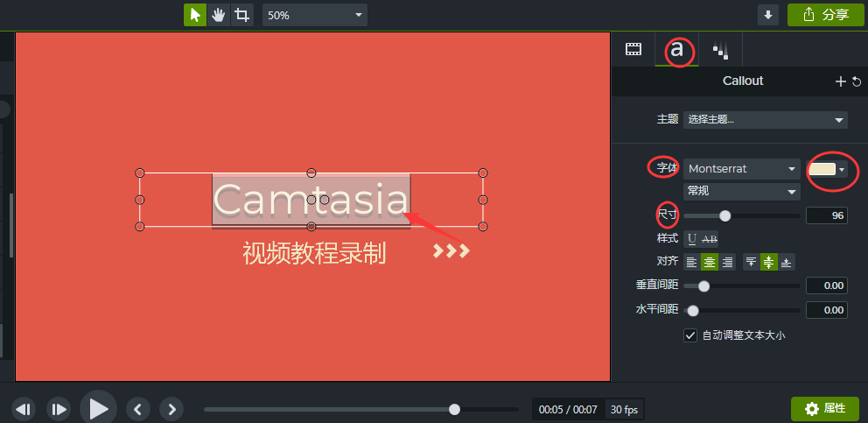Adjust the 尺寸 font size slider
The width and height of the screenshot is (868, 423).
click(x=724, y=215)
